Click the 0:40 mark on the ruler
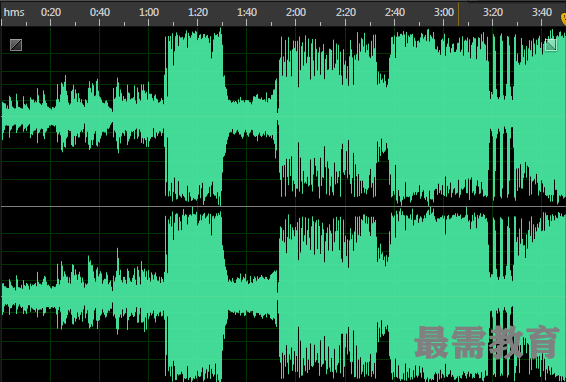 pyautogui.click(x=100, y=12)
